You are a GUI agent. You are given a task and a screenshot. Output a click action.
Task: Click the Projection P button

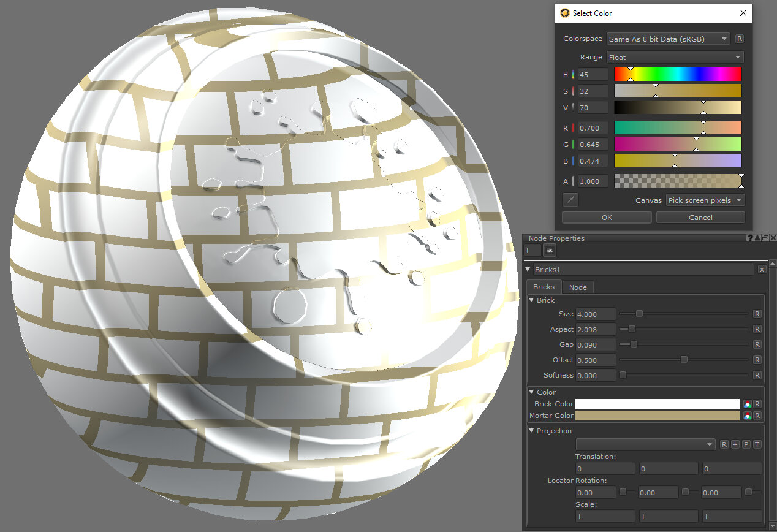pyautogui.click(x=746, y=444)
